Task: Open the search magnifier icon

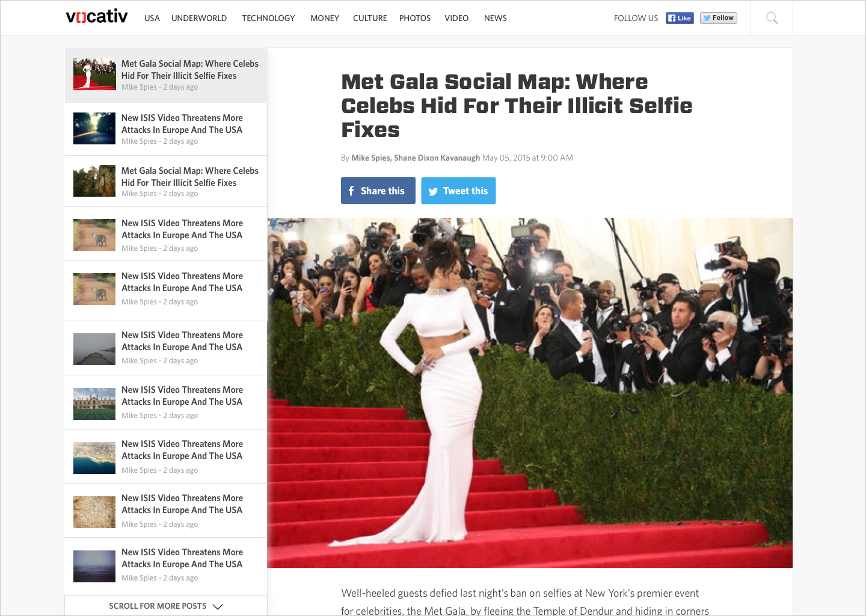Action: click(772, 18)
